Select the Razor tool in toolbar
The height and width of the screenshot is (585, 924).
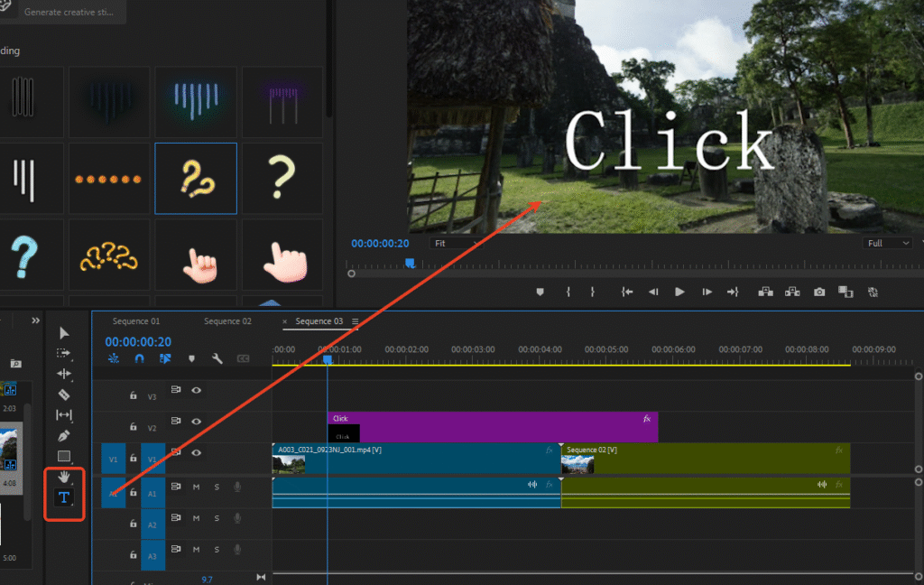[63, 394]
